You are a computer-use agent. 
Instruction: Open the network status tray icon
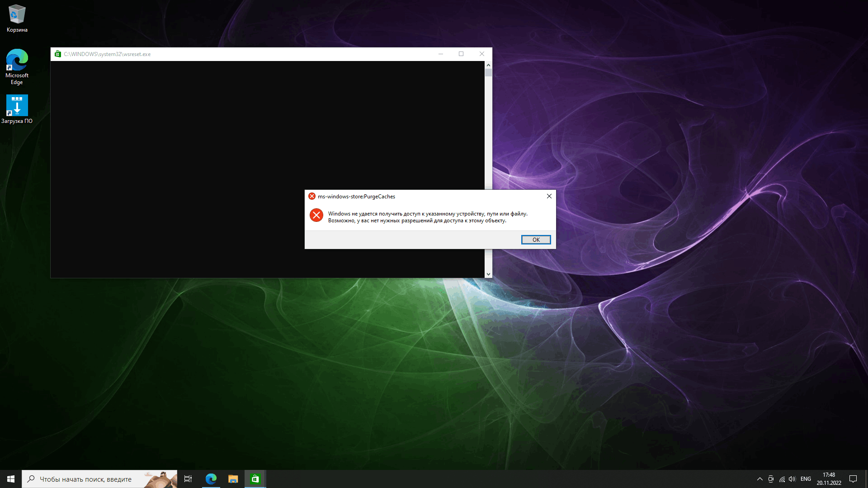(782, 479)
